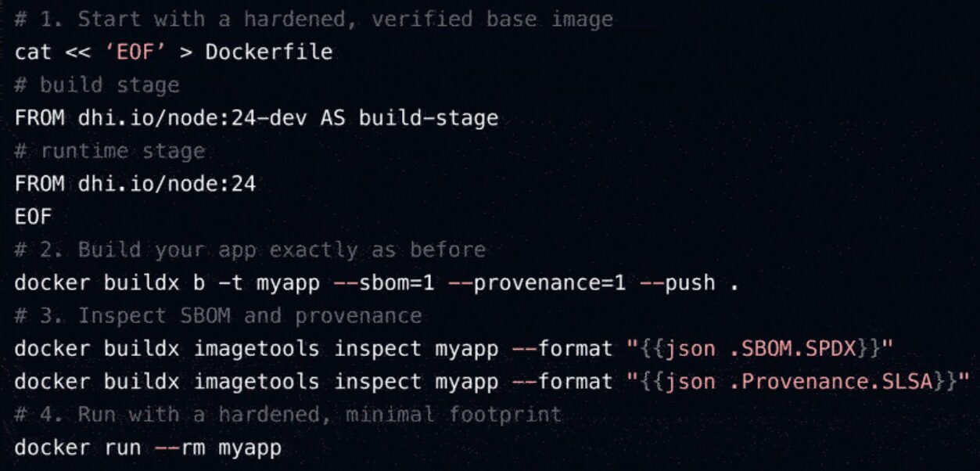The width and height of the screenshot is (980, 471).
Task: Click the 'build-stage' alias text
Action: (429, 118)
